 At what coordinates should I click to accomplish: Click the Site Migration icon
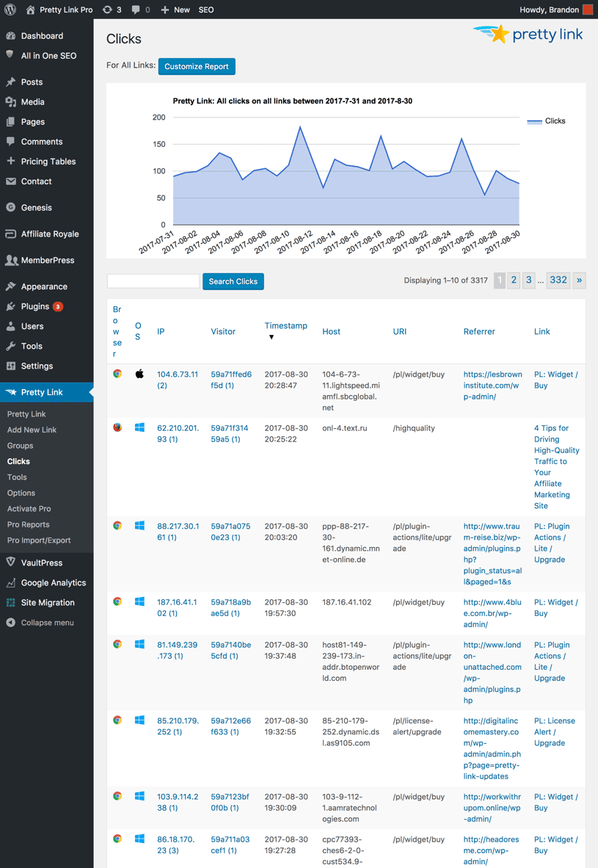(10, 602)
